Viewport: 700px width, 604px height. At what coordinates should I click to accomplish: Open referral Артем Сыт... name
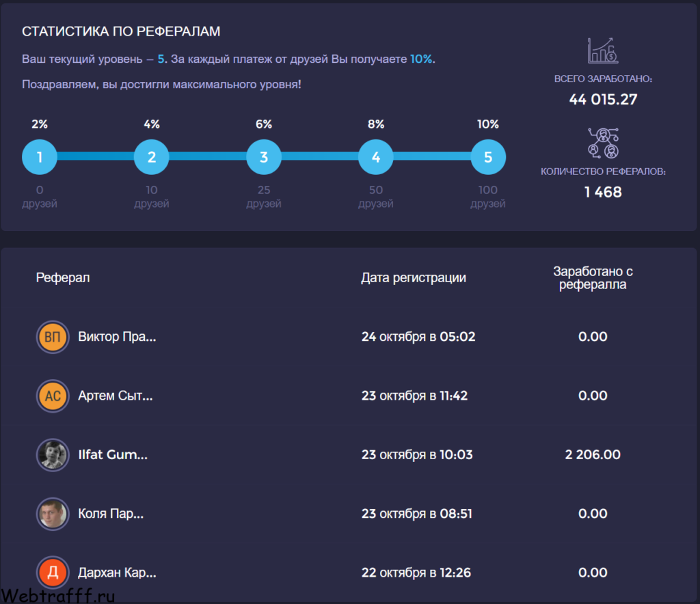click(116, 396)
